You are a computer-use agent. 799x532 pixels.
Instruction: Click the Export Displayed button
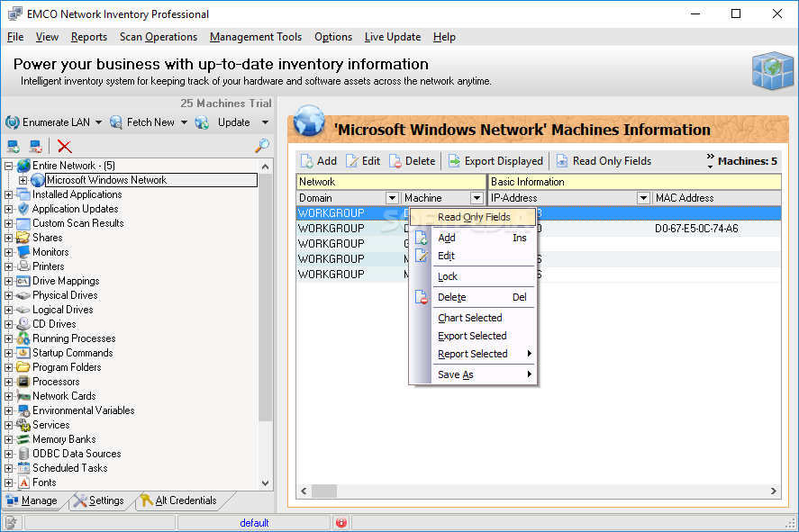[495, 161]
